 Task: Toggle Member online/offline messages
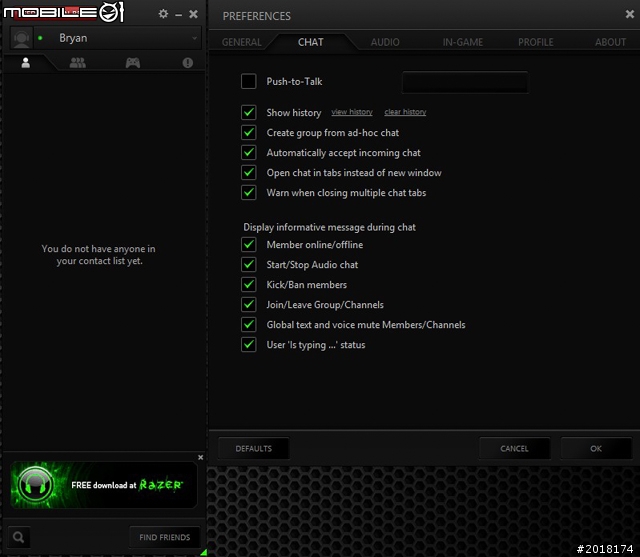(x=249, y=244)
